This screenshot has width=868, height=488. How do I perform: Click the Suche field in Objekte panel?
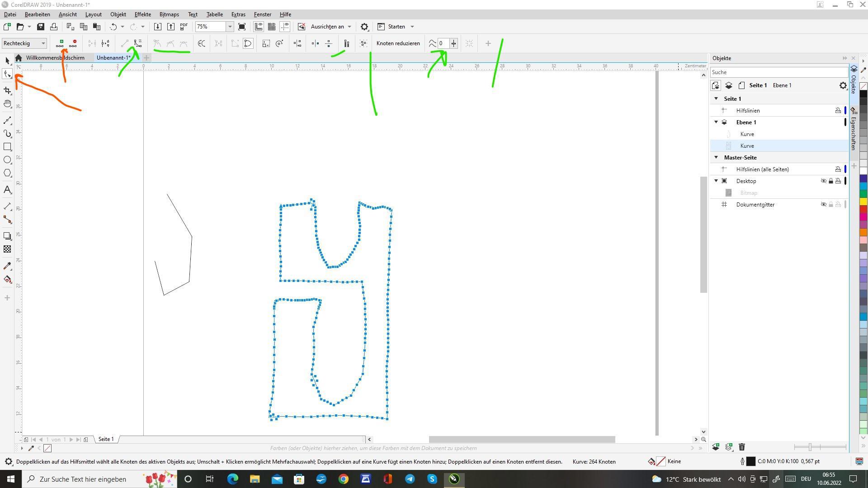pos(778,72)
